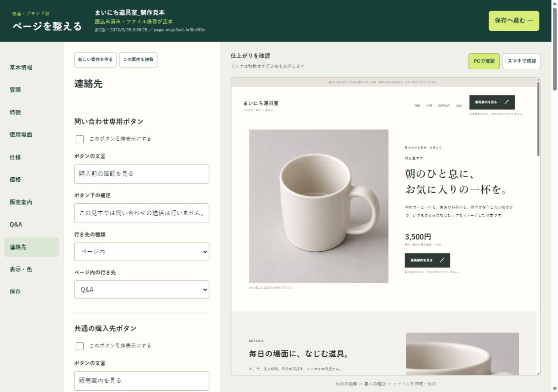Tick the hide checkbox under 共通の購入先ボタン

click(80, 346)
